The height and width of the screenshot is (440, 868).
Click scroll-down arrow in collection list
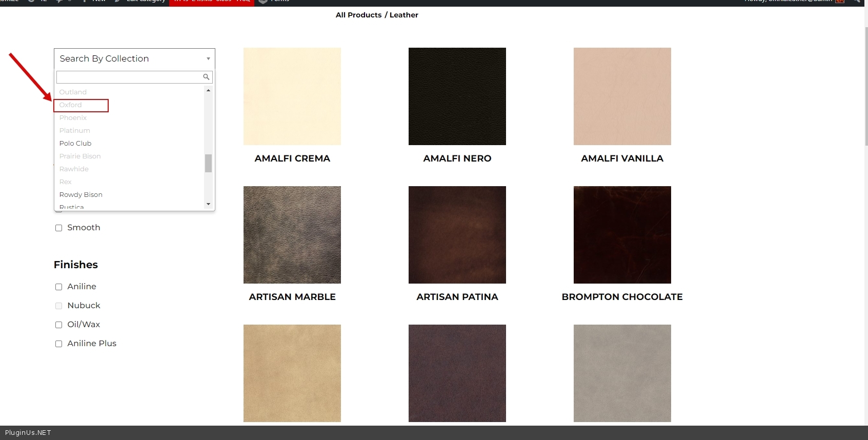pyautogui.click(x=208, y=204)
